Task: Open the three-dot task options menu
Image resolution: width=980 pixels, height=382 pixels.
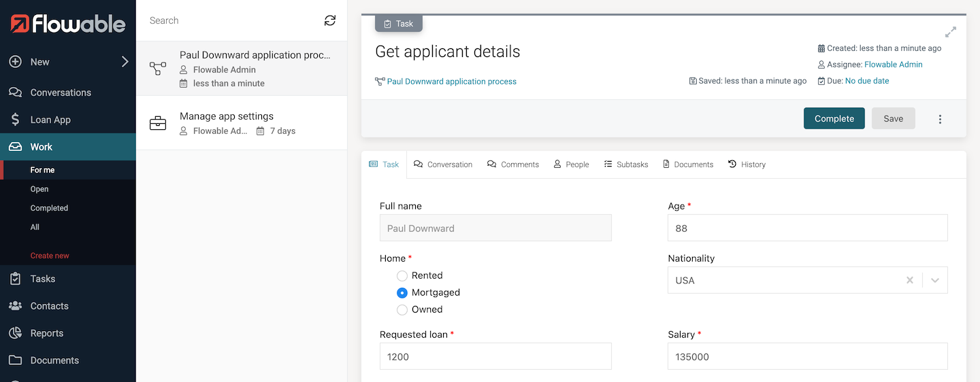Action: point(940,119)
